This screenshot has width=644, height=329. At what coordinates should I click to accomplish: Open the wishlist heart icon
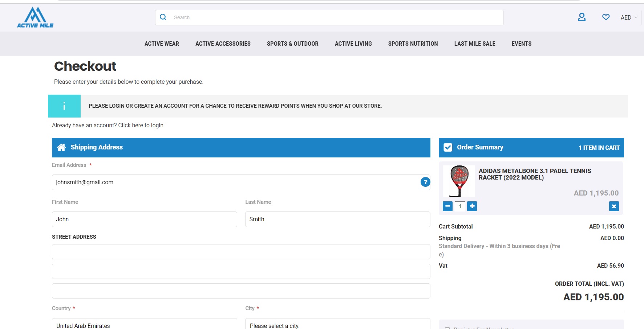click(606, 17)
